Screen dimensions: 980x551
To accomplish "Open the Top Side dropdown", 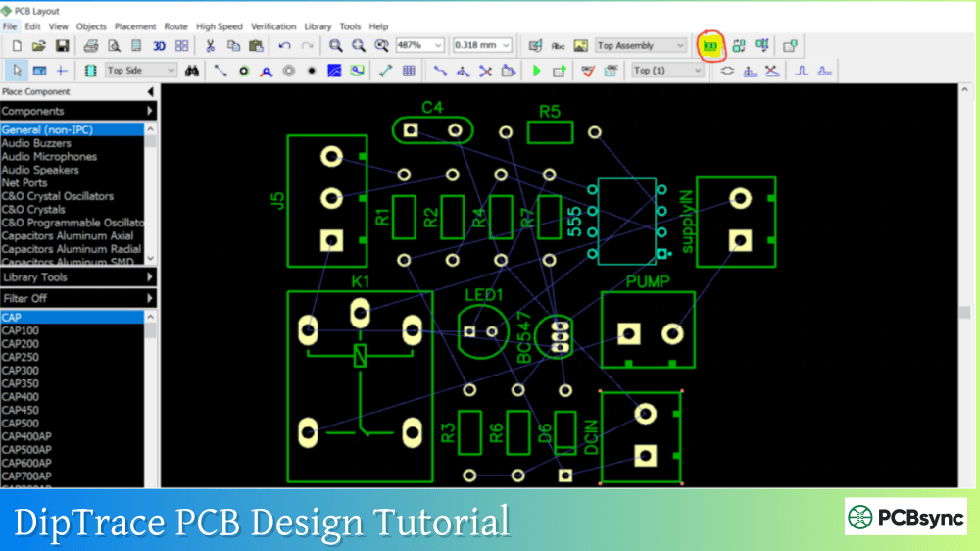I will 171,71.
